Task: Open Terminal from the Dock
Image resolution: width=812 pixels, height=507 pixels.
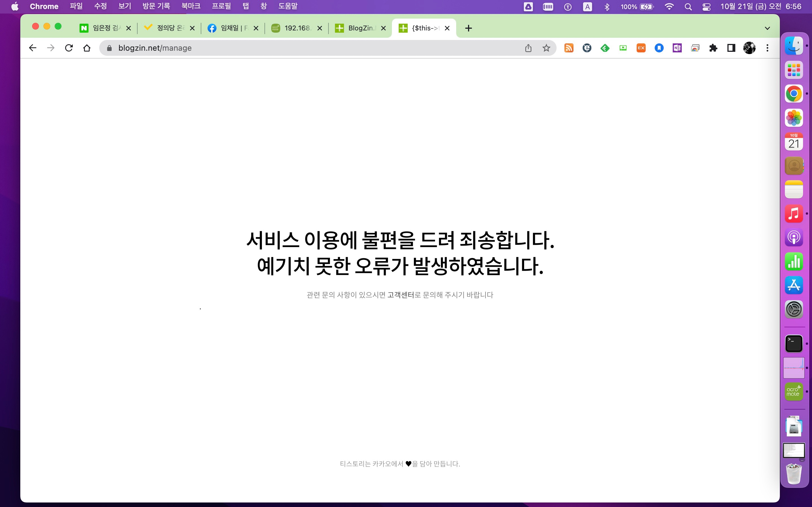Action: point(794,344)
